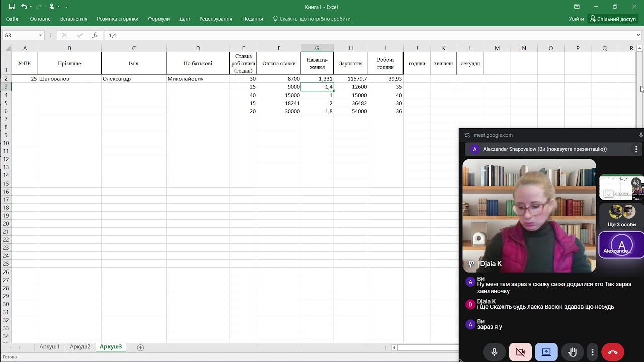
Task: Open Customize Quick Access Toolbar menu
Action: click(67, 7)
